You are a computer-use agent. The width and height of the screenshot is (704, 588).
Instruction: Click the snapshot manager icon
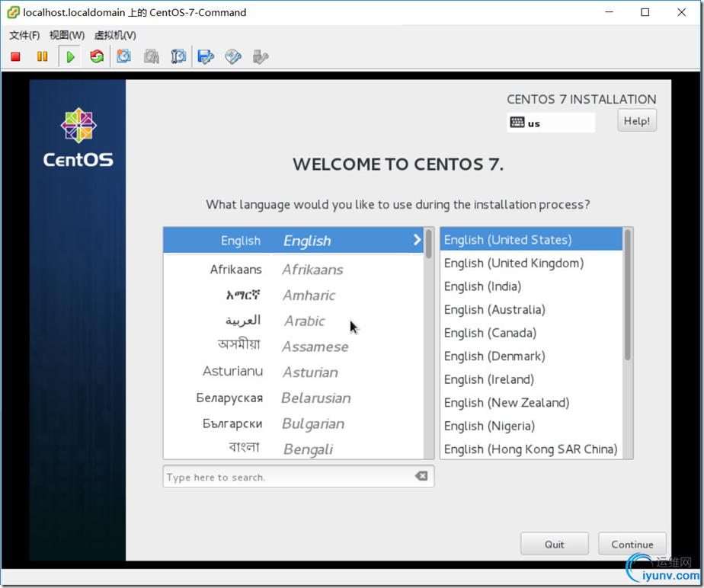178,56
